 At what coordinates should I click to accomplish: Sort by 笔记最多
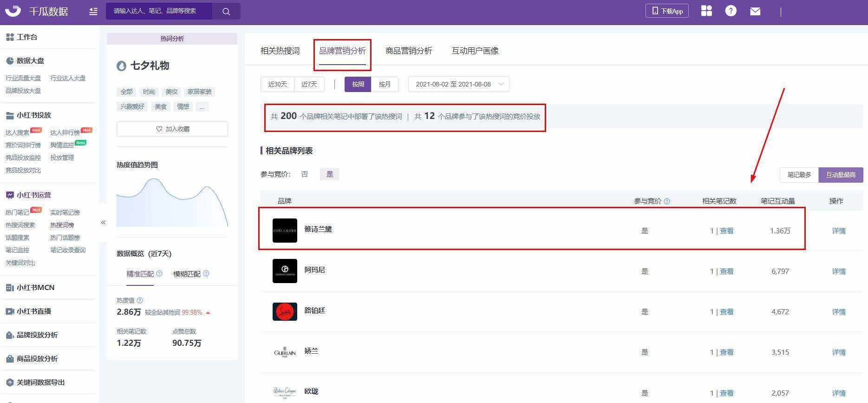[799, 175]
